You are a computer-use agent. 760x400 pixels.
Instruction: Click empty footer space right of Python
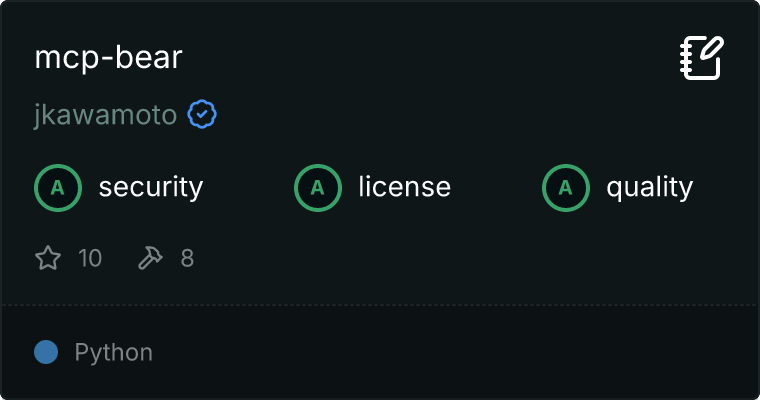click(x=450, y=353)
